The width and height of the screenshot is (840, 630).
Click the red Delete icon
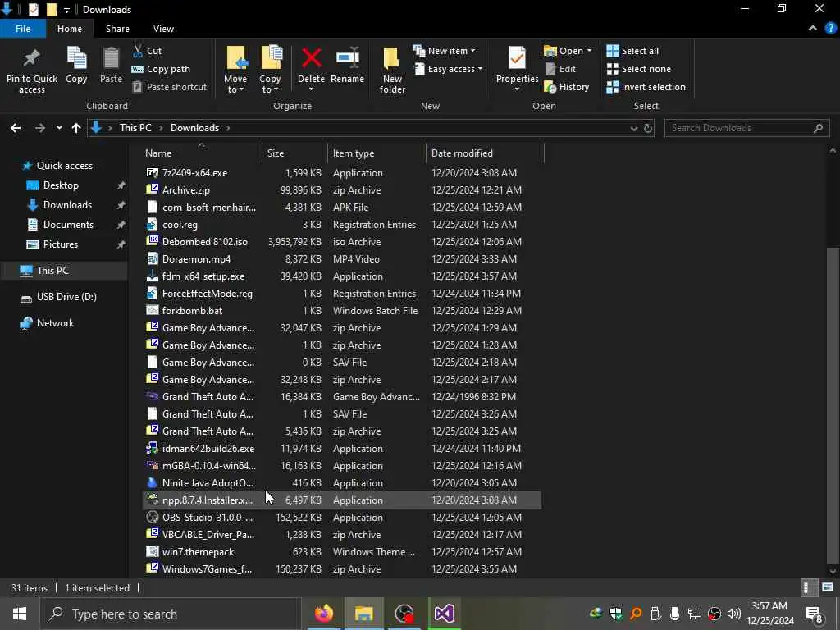coord(311,58)
